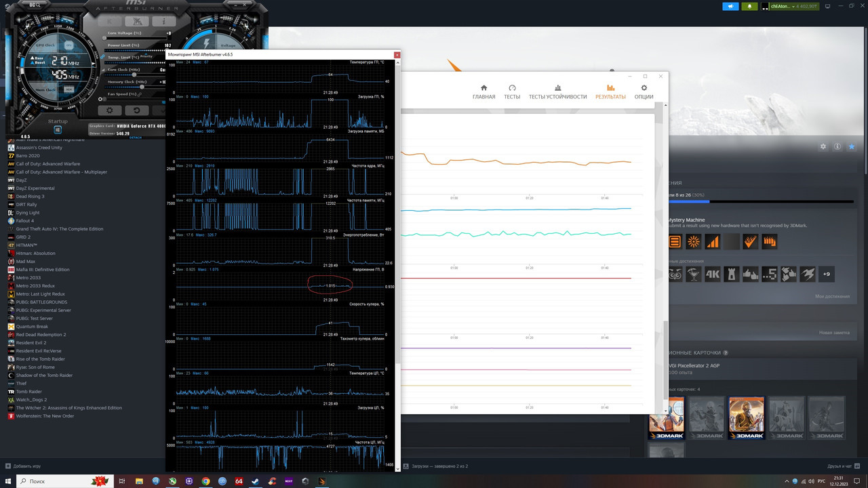Open File Explorer from the taskbar
This screenshot has height=488, width=868.
[139, 481]
